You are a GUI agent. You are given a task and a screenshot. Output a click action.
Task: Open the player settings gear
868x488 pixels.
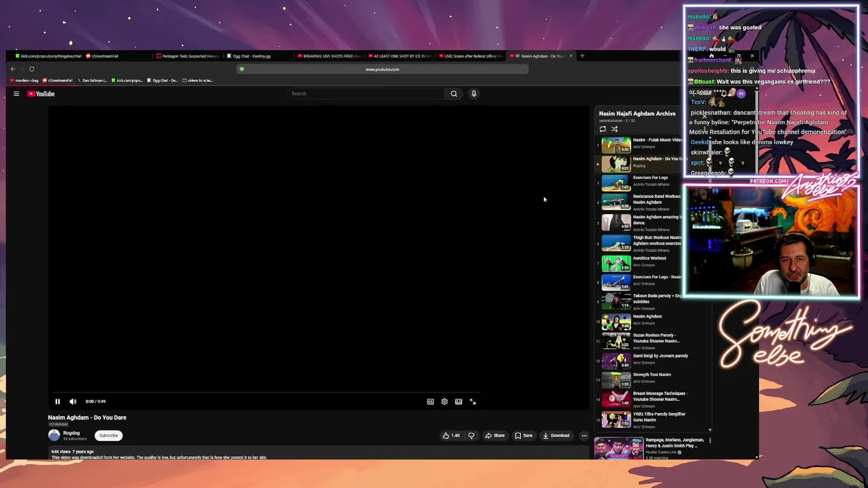(444, 401)
